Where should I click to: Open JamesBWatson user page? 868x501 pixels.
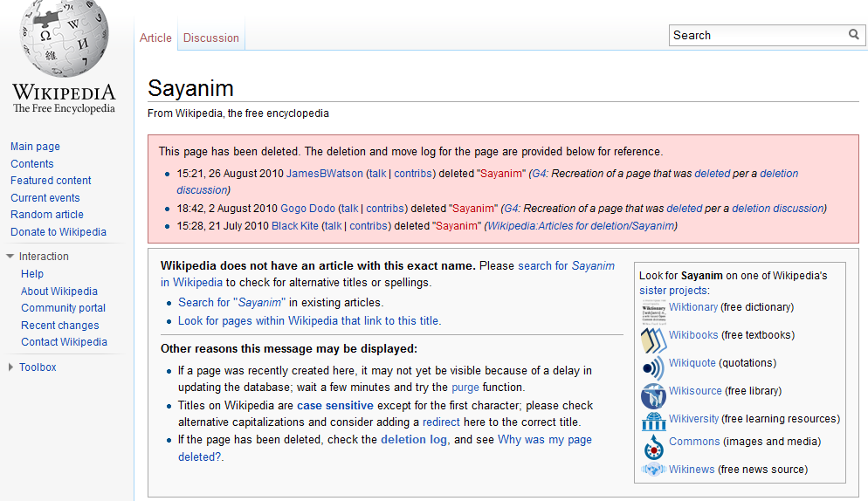pyautogui.click(x=324, y=174)
